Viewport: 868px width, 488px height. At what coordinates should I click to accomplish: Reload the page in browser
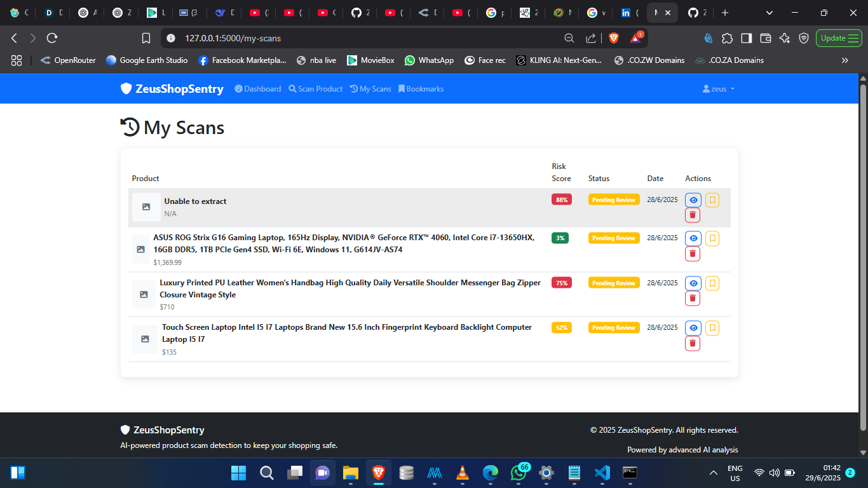pos(52,38)
